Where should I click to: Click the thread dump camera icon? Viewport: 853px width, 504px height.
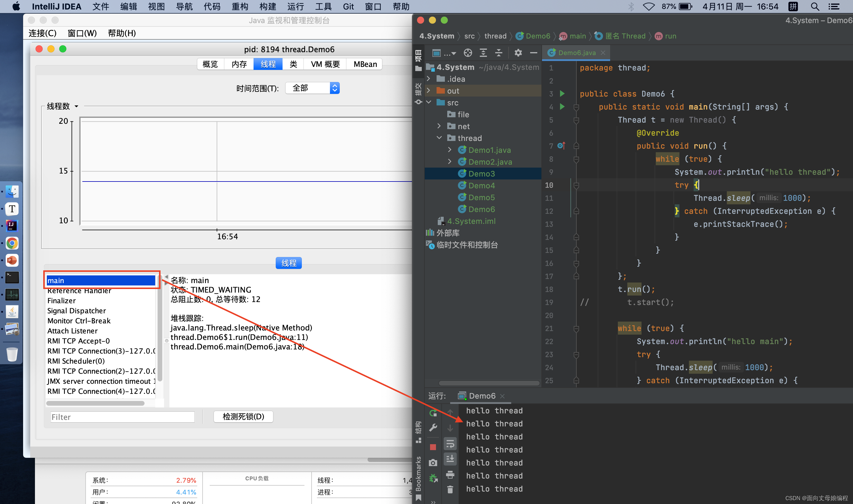pos(433,463)
